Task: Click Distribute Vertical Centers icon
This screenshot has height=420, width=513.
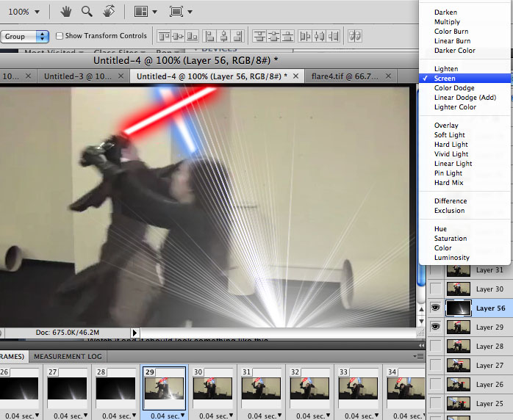Action: (274, 36)
